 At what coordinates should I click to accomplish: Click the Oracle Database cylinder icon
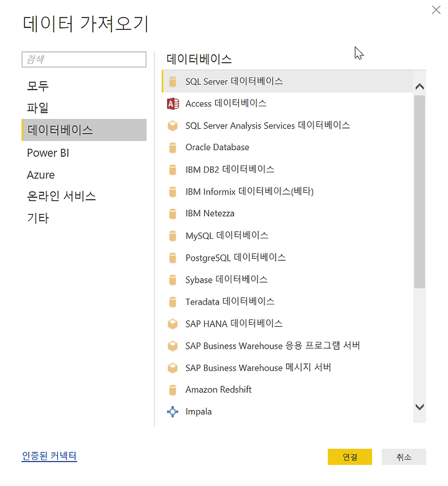click(172, 147)
